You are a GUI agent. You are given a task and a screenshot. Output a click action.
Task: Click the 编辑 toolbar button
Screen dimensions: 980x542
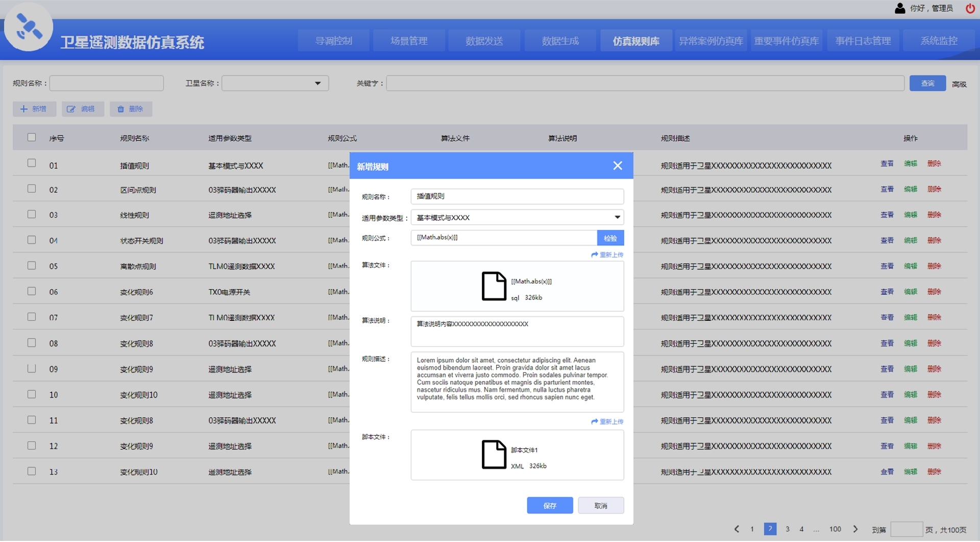point(83,109)
